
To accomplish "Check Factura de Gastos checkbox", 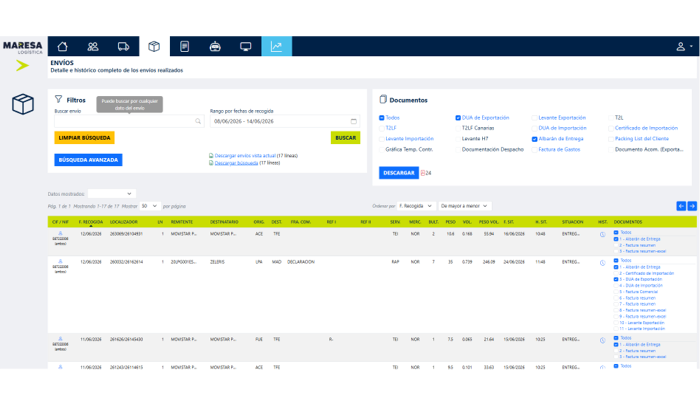I will [534, 150].
